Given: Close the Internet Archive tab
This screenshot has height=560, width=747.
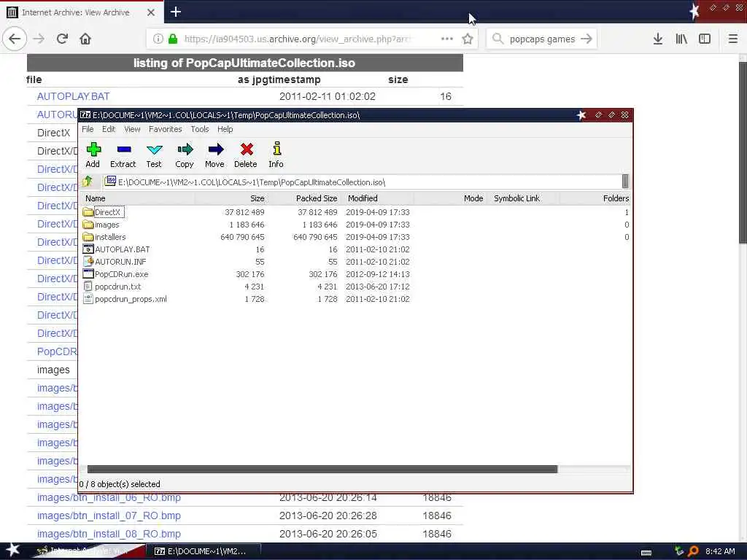Looking at the screenshot, I should [x=151, y=12].
